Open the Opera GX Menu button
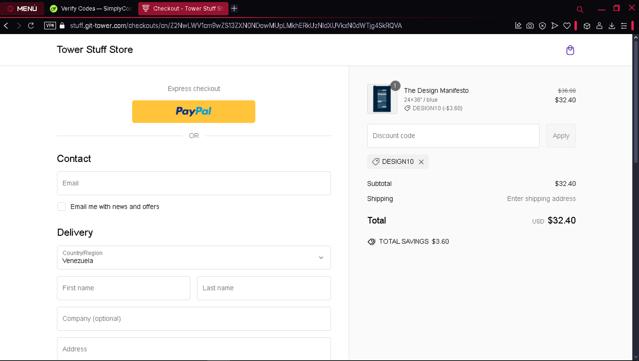The width and height of the screenshot is (639, 361). tap(22, 8)
